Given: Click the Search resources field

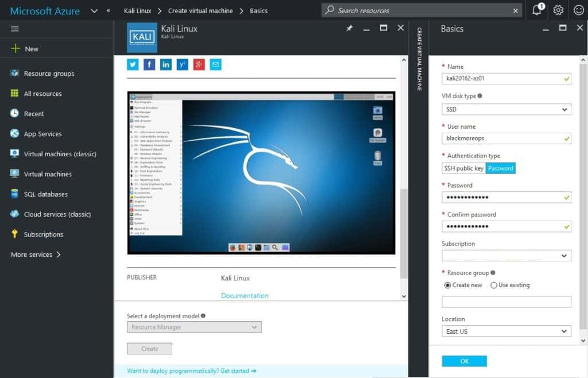Looking at the screenshot, I should coord(422,10).
